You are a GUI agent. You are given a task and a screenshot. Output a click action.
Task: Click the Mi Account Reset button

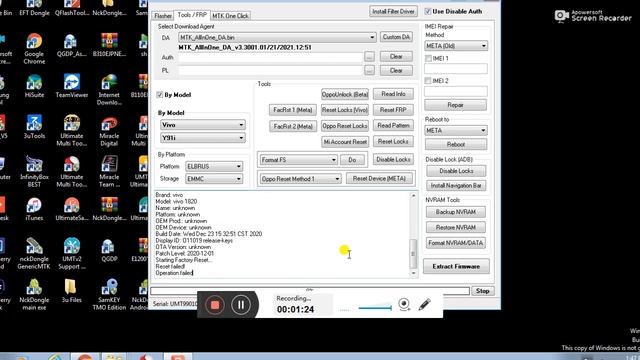click(345, 142)
